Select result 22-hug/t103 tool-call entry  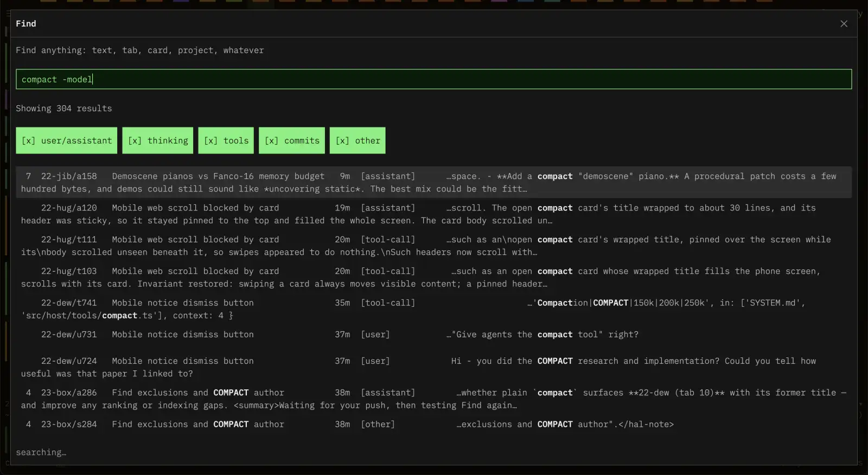pyautogui.click(x=434, y=277)
